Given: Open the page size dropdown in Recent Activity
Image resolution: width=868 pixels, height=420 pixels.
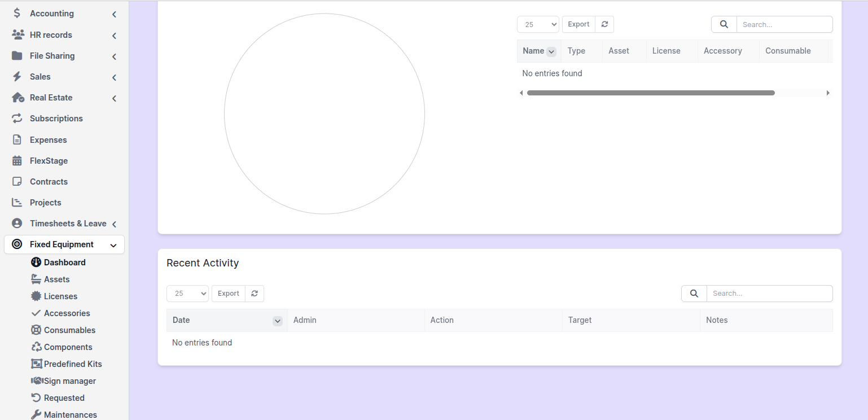Looking at the screenshot, I should coord(187,294).
